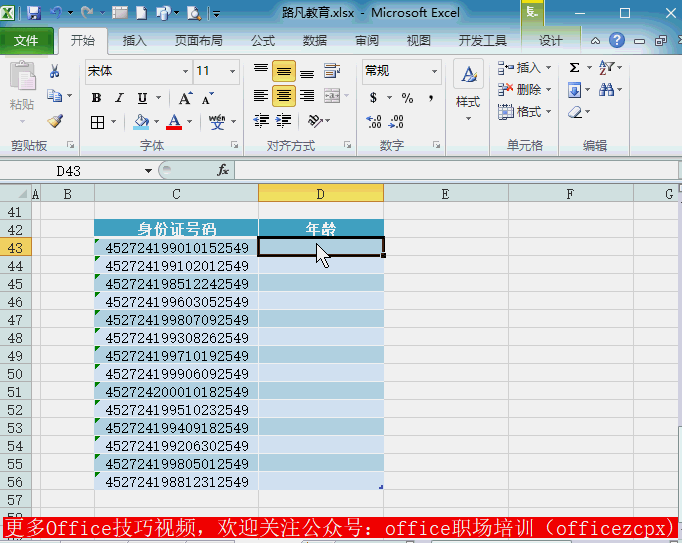Click the 样式 styles button

pos(468,88)
